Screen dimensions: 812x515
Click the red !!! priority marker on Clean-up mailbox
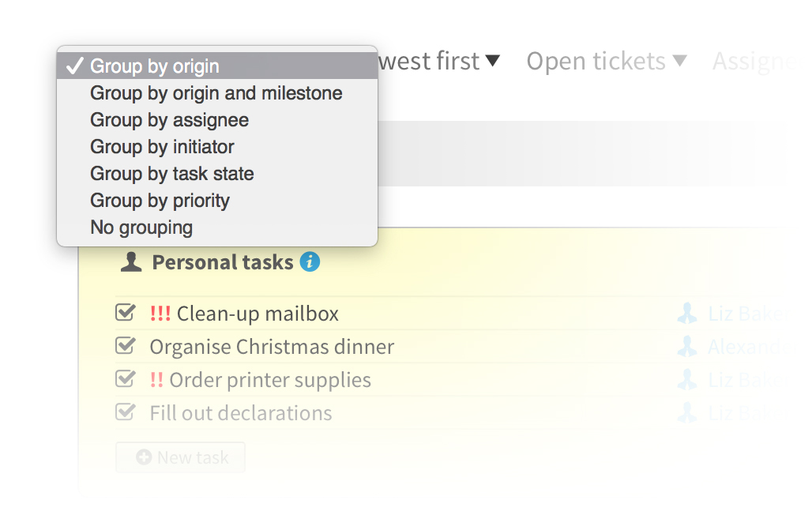coord(160,314)
